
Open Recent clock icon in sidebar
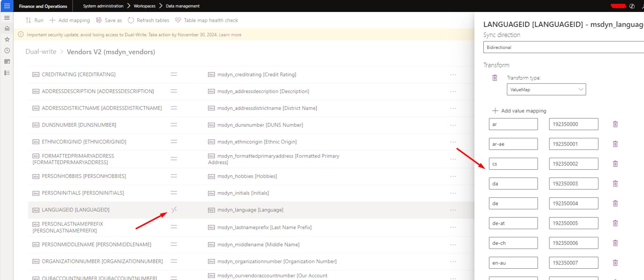[x=7, y=50]
